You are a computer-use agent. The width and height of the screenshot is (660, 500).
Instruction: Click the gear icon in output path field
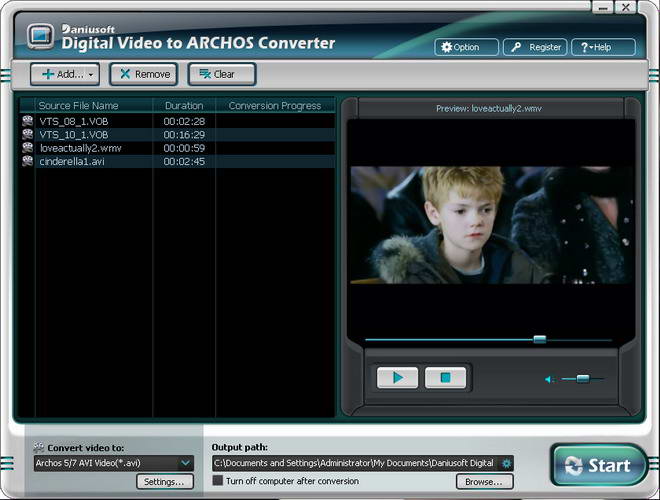506,463
